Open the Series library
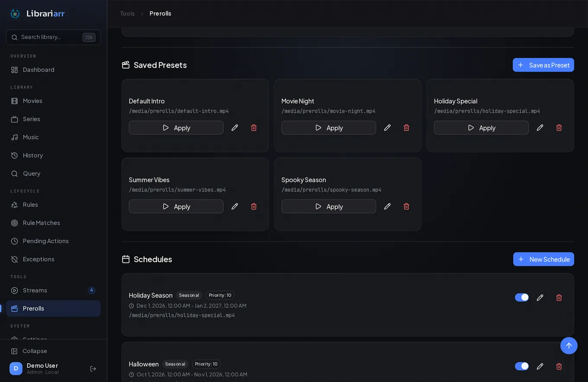Viewport: 588px width, 382px height. click(x=53, y=119)
